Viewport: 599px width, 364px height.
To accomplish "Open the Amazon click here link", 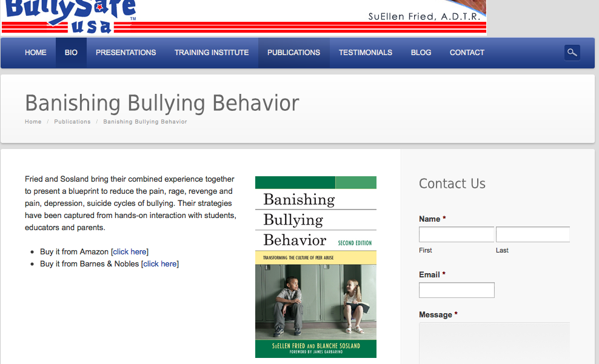I will [x=130, y=252].
